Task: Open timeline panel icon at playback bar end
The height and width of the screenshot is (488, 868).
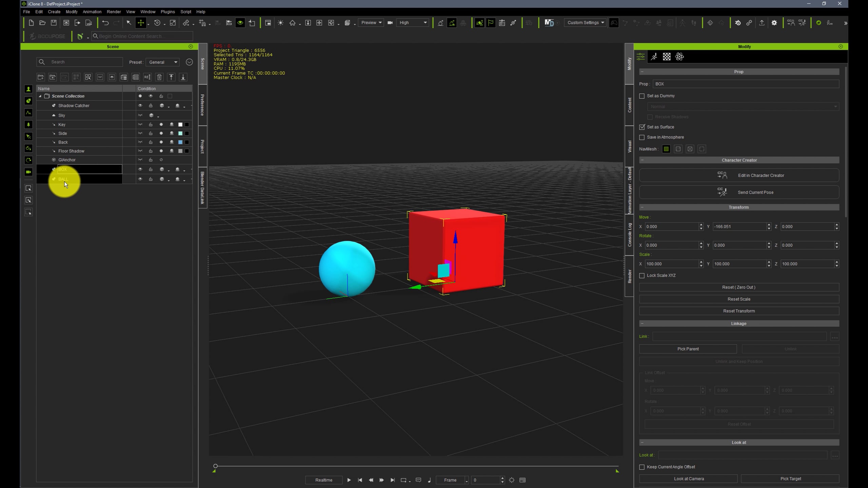Action: pyautogui.click(x=522, y=480)
